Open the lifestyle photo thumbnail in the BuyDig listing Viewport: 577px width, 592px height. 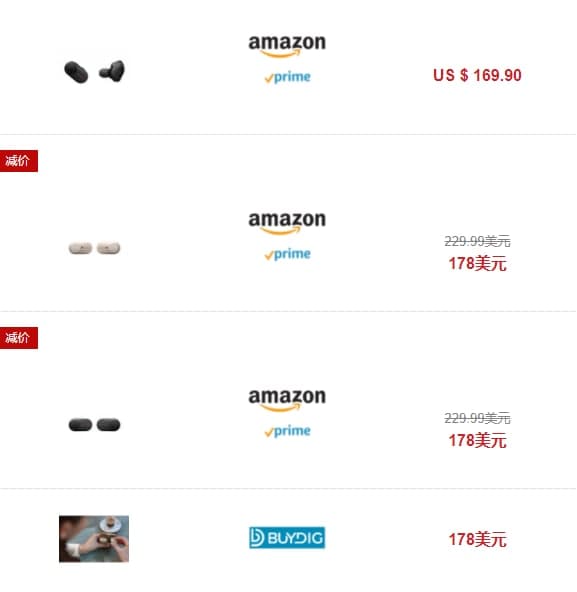94,539
